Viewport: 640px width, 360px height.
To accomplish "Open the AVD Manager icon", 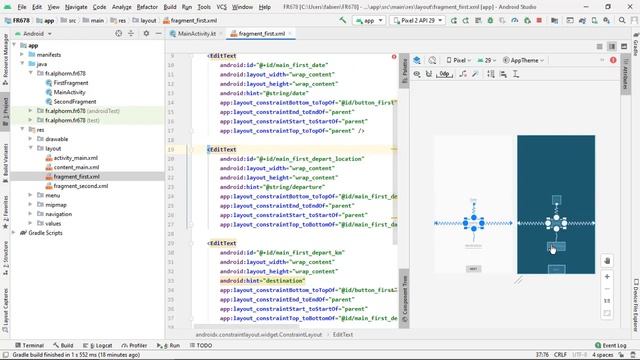I will (594, 20).
